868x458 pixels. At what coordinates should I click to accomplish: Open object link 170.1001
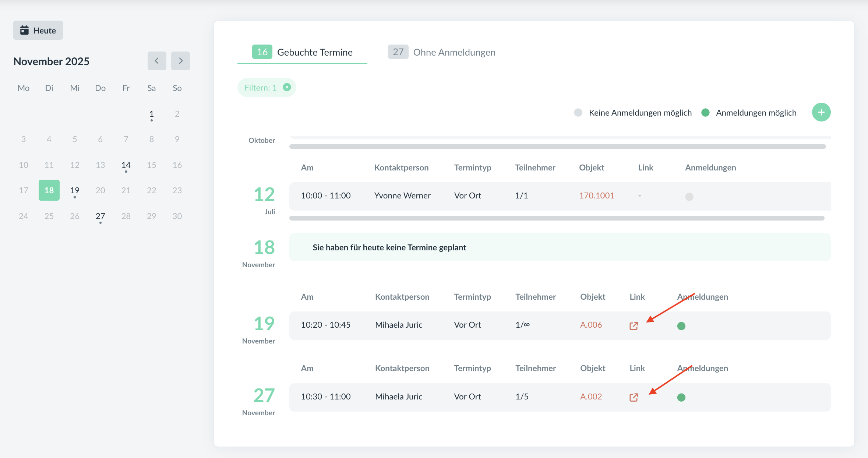point(596,195)
